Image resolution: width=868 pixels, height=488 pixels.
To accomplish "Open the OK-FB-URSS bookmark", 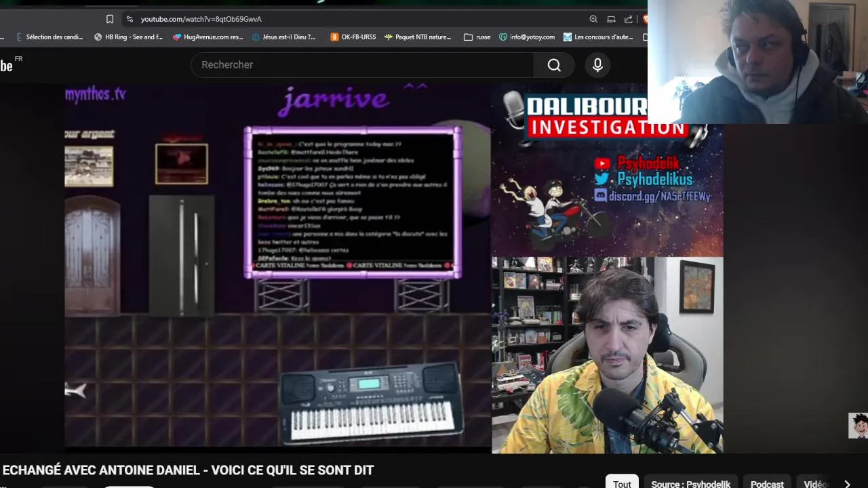I will pyautogui.click(x=353, y=37).
